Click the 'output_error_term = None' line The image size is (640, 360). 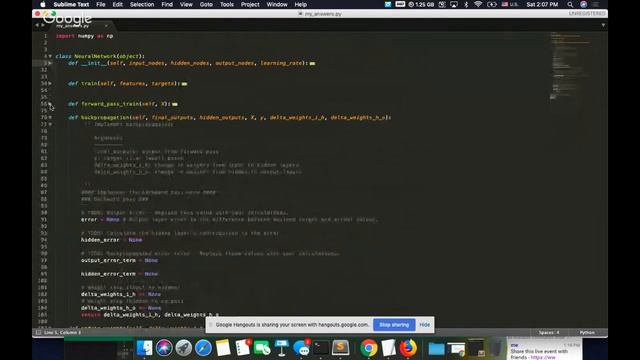point(119,260)
